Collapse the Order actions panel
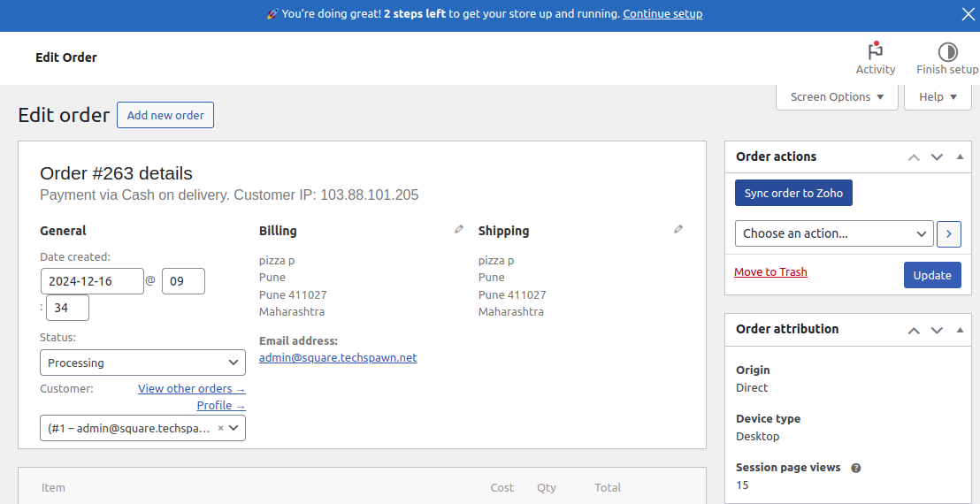This screenshot has height=504, width=980. point(960,157)
